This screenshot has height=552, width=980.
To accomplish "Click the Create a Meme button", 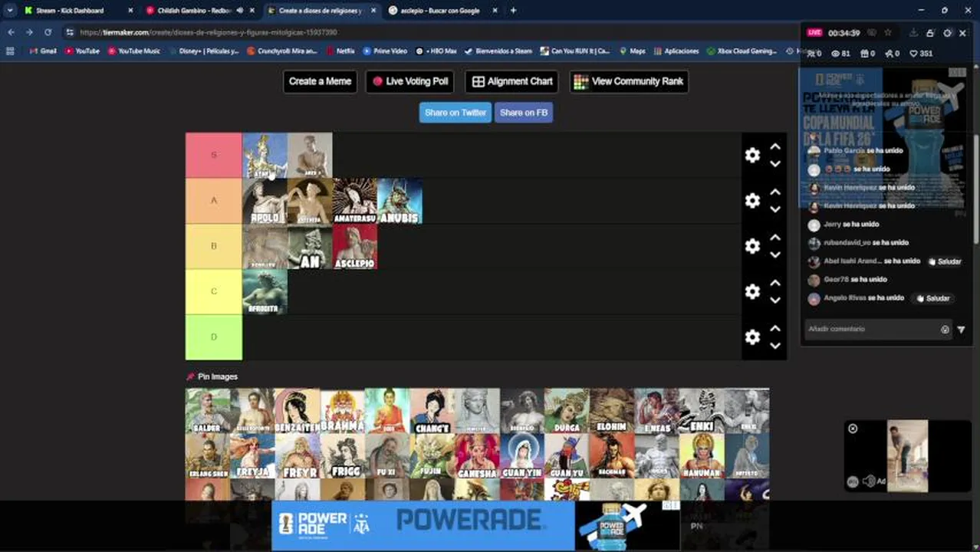I will click(320, 81).
